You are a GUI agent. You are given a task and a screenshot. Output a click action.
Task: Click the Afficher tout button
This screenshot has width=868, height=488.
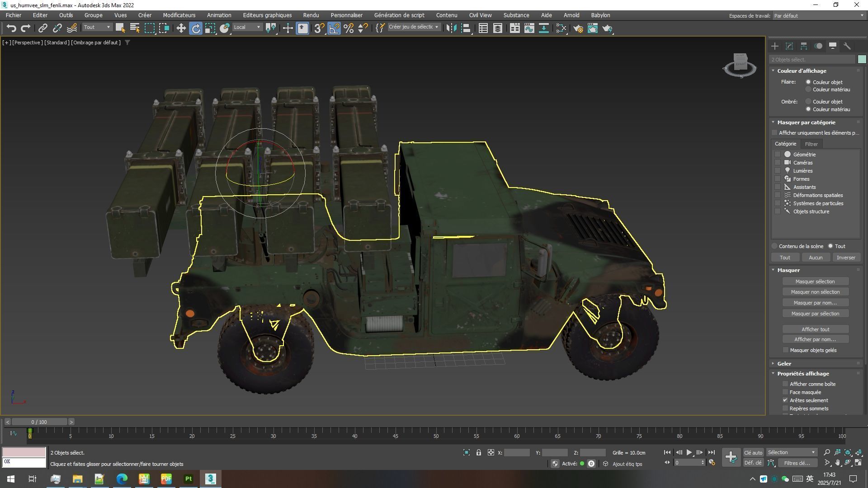click(815, 329)
